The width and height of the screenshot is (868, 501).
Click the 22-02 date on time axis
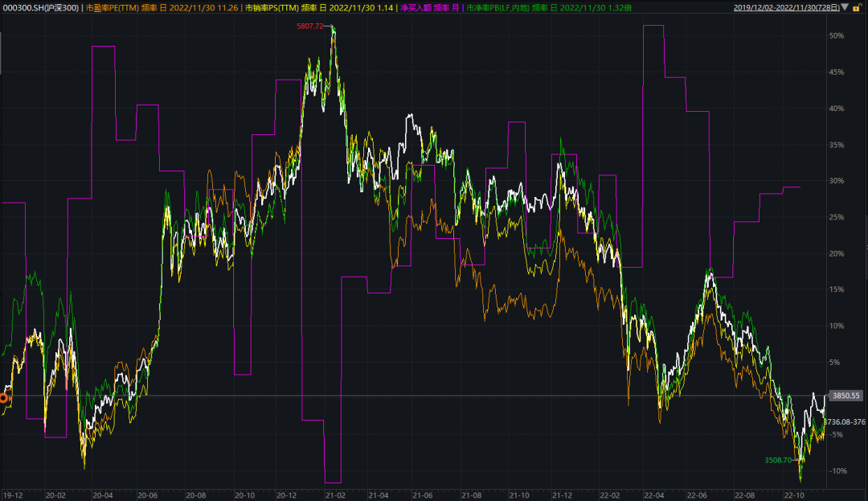tap(609, 495)
